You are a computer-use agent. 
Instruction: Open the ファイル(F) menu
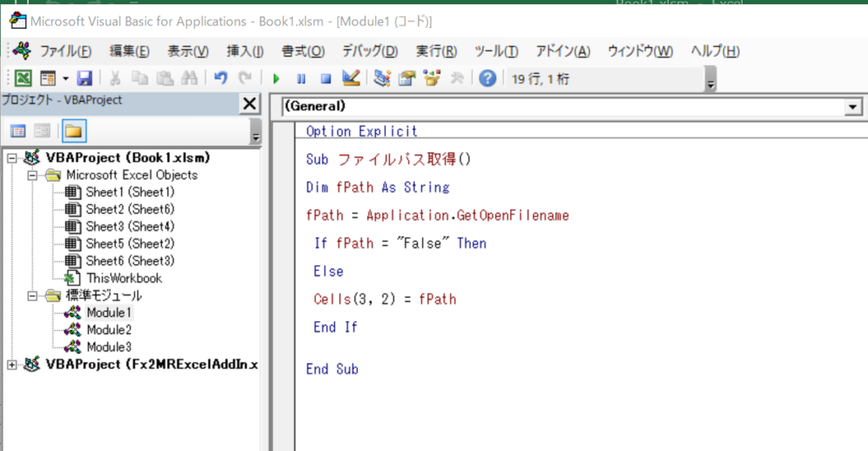65,52
